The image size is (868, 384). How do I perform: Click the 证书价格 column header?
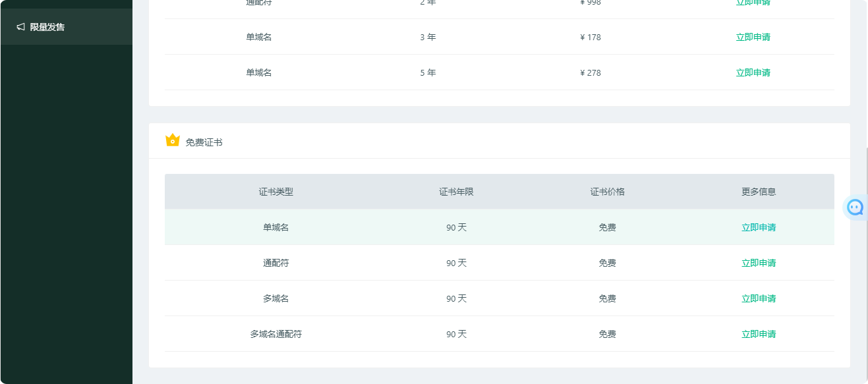607,192
